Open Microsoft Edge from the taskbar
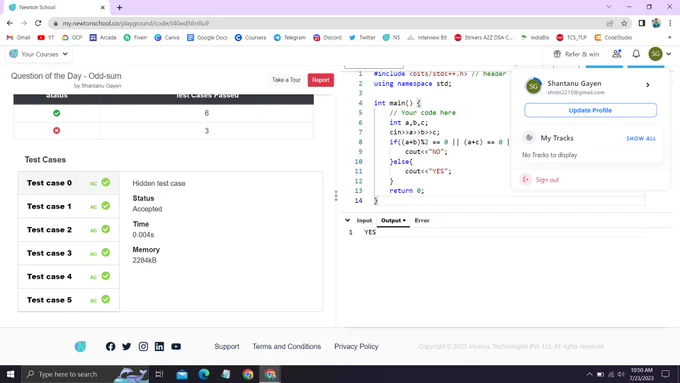Screen dimensions: 680x383 tap(204, 374)
